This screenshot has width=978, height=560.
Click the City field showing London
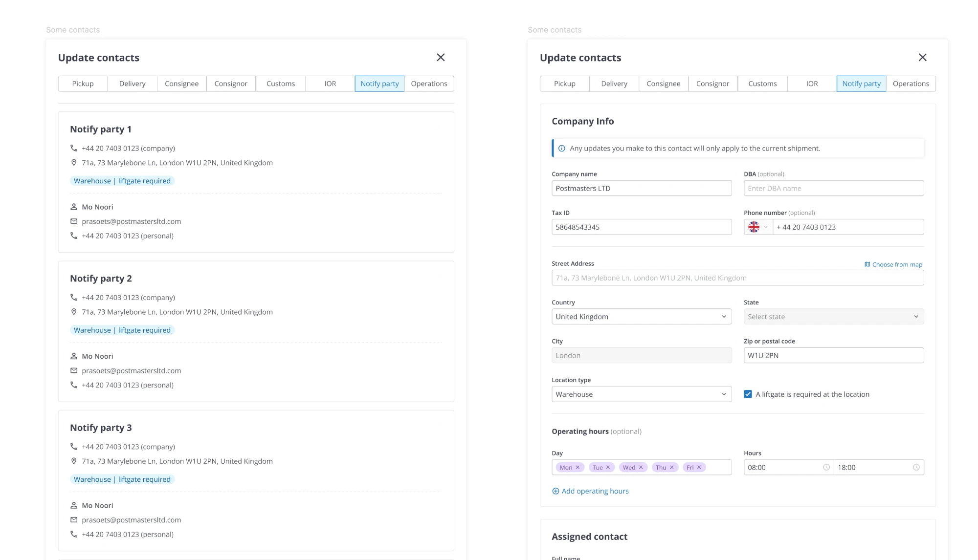[x=642, y=355]
